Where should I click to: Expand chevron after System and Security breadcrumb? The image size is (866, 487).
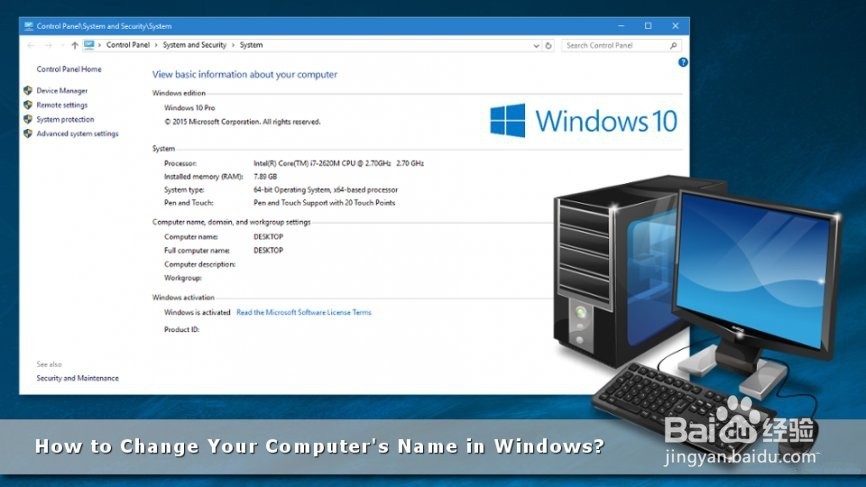click(233, 45)
